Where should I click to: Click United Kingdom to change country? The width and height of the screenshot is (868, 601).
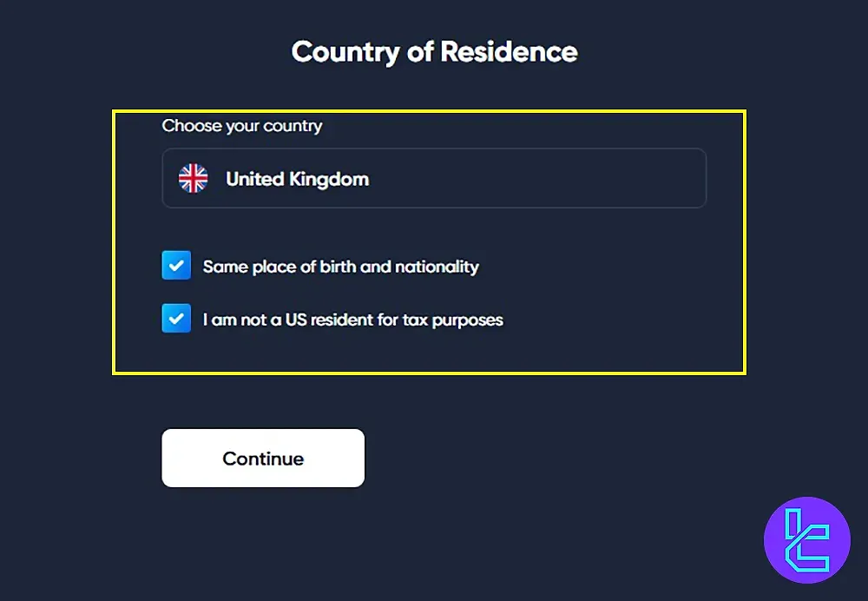[296, 179]
